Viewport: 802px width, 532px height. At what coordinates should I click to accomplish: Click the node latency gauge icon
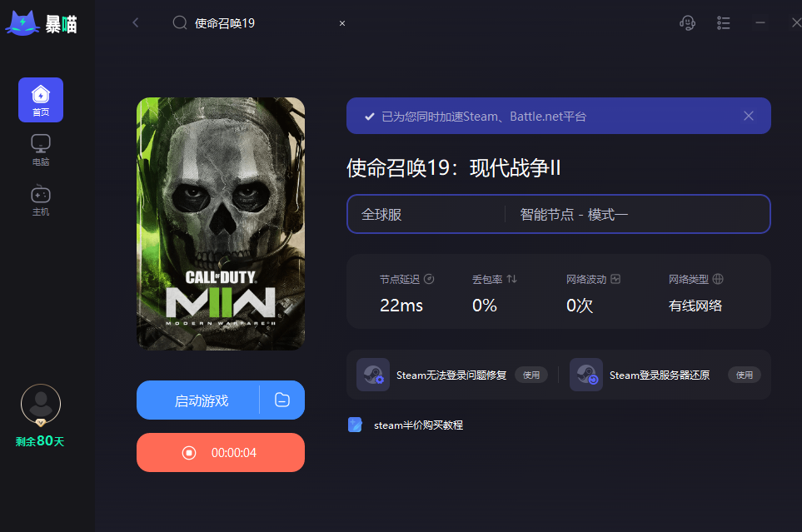[429, 279]
